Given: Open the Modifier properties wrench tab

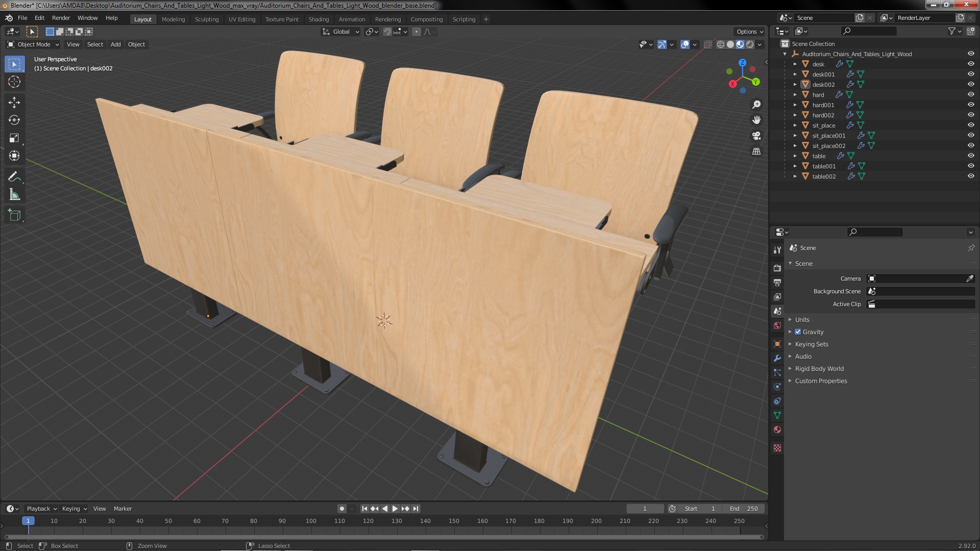Looking at the screenshot, I should (777, 358).
